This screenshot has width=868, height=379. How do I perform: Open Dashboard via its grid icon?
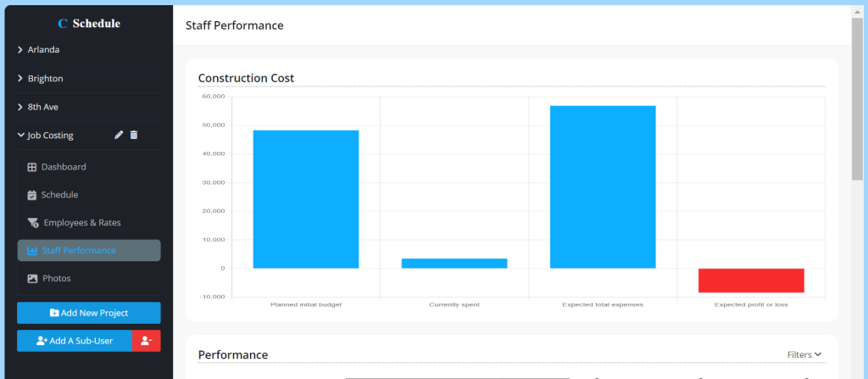tap(32, 167)
